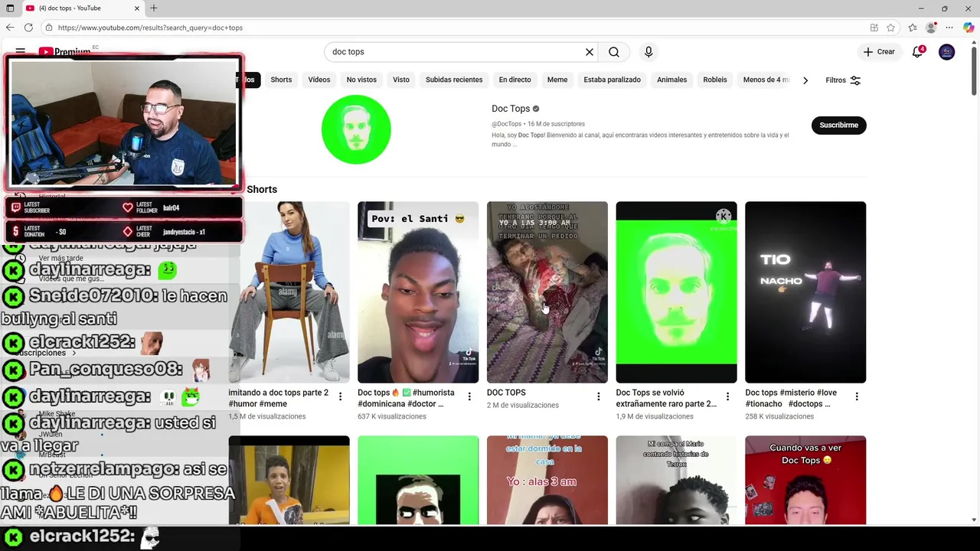Show more filter chips with right chevron
Screen dimensions: 980x551
pos(805,80)
